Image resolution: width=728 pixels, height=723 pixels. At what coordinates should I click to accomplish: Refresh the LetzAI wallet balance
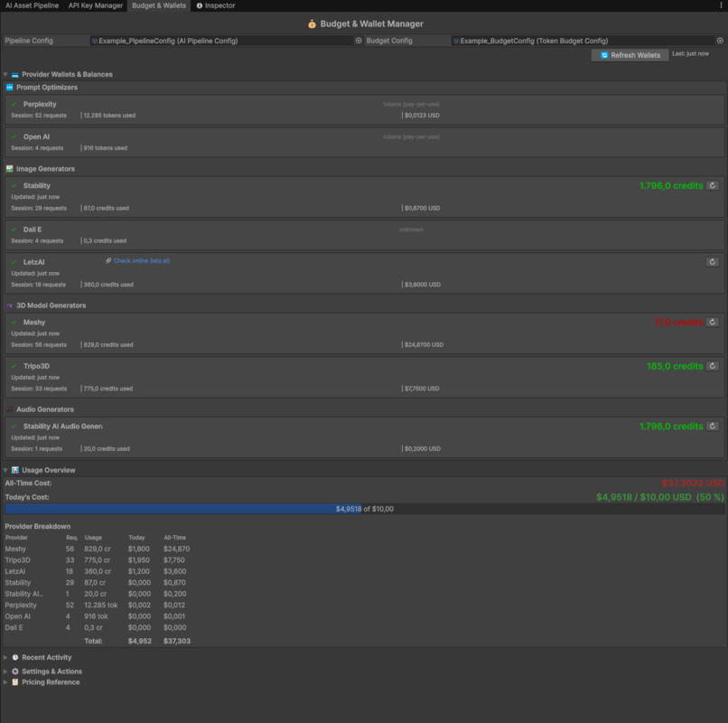(713, 262)
